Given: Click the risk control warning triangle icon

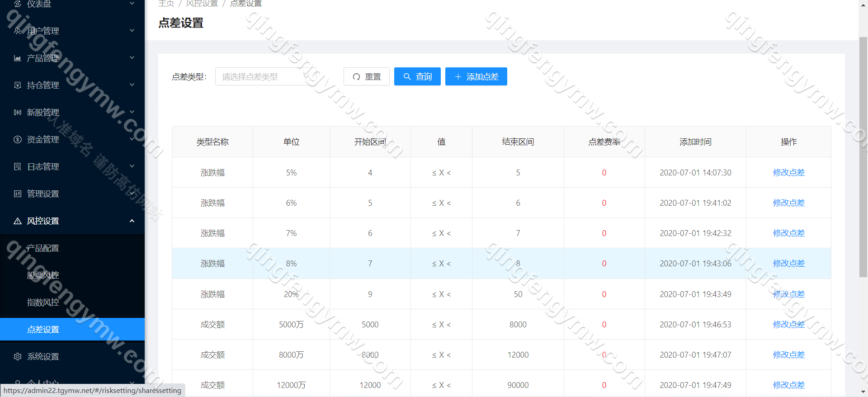Looking at the screenshot, I should [18, 221].
